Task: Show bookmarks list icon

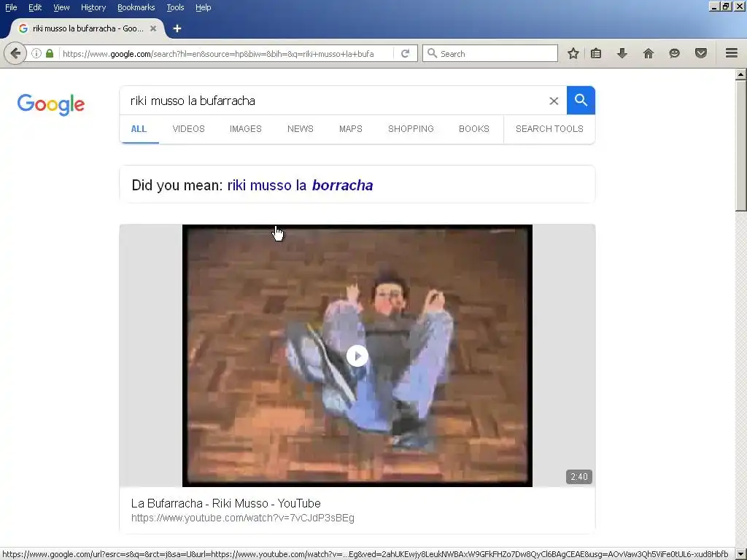Action: [596, 53]
